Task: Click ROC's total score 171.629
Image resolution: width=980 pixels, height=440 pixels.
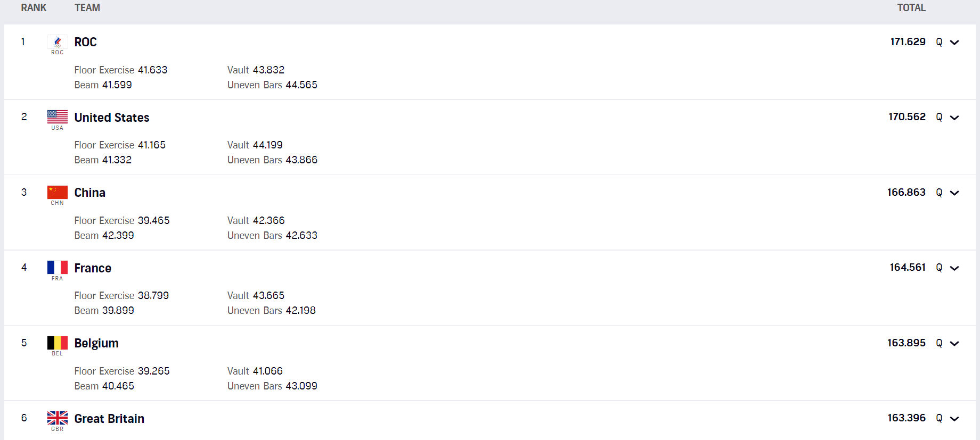Action: [x=908, y=41]
